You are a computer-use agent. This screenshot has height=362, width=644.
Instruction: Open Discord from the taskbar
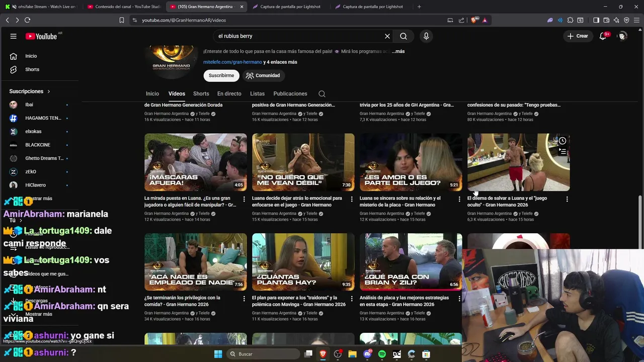367,354
